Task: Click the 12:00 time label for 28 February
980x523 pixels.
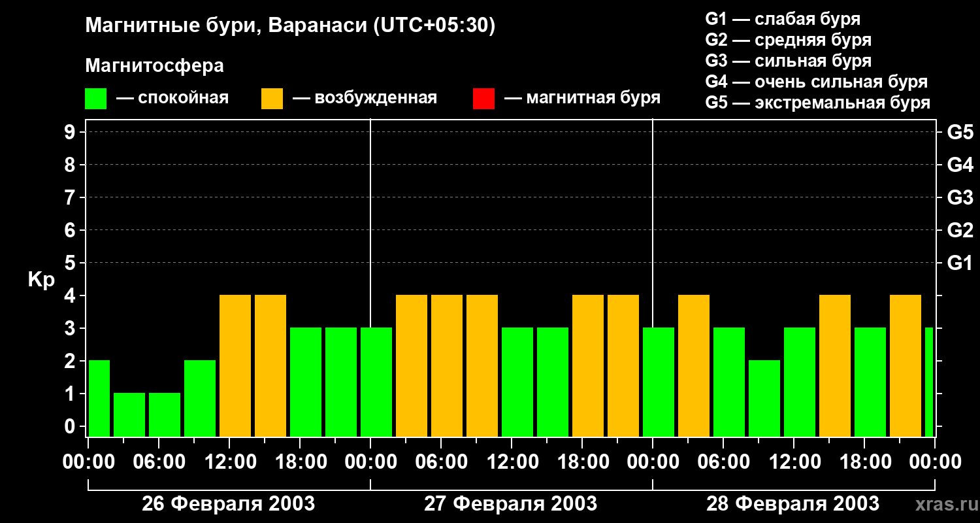Action: 794,462
